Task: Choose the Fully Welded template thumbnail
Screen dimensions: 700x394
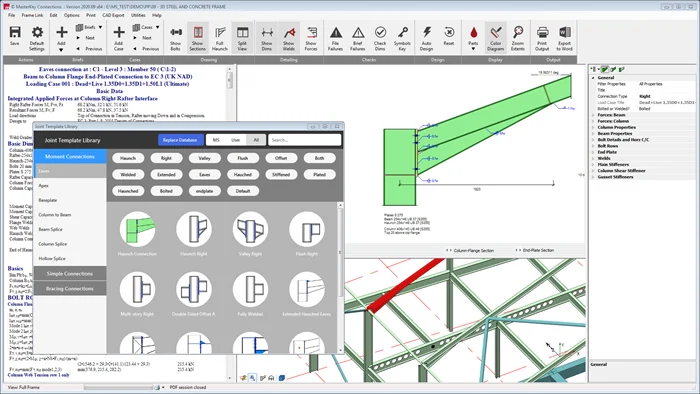Action: click(x=250, y=289)
